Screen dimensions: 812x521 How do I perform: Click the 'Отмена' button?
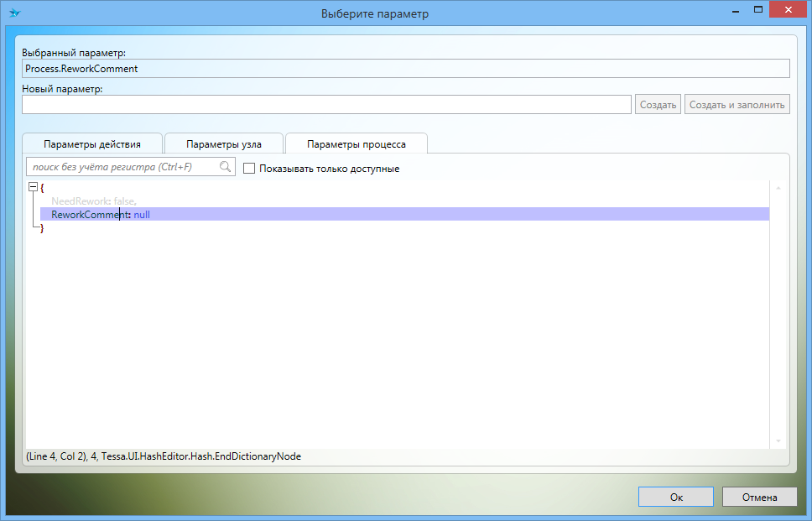[x=760, y=497]
